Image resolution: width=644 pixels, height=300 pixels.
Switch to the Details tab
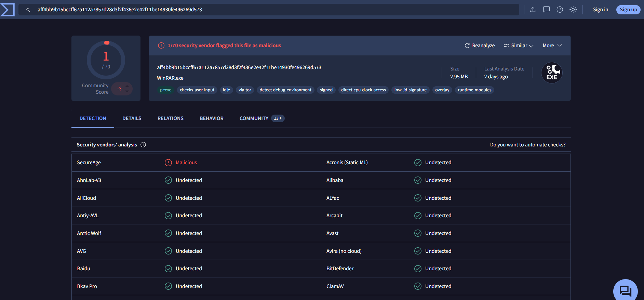[x=132, y=118]
